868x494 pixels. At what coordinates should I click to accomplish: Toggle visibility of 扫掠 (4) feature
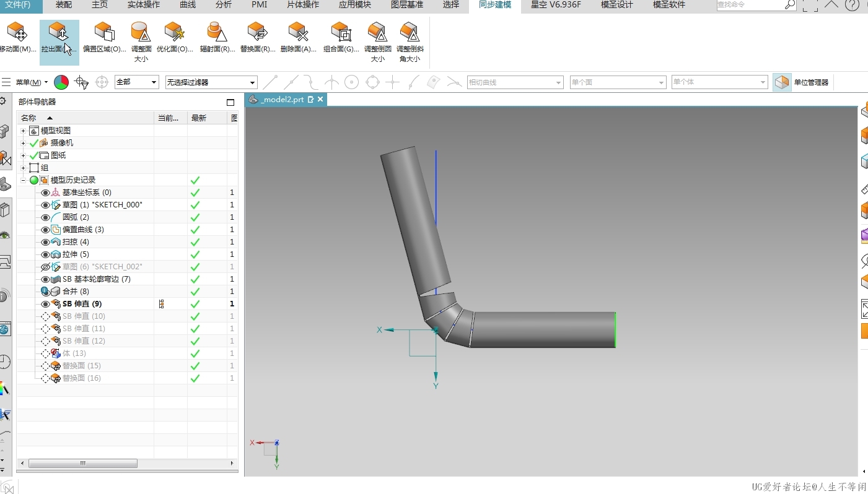tap(45, 242)
